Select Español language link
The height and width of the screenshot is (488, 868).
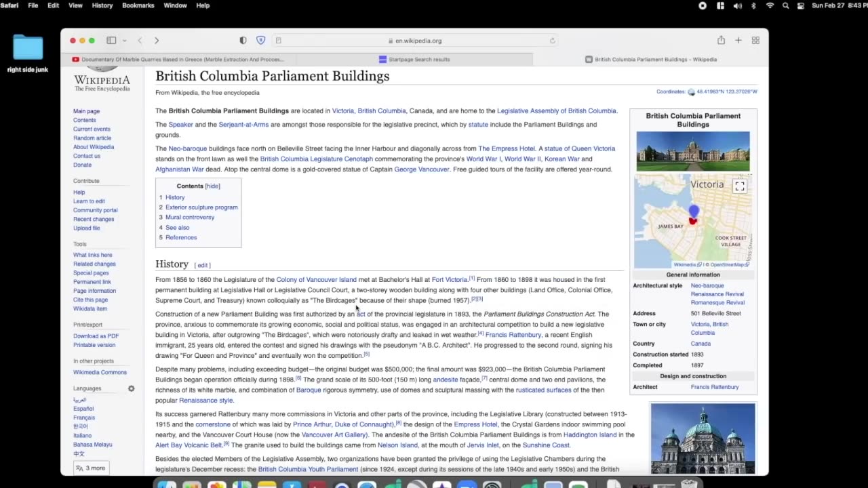[x=83, y=409]
